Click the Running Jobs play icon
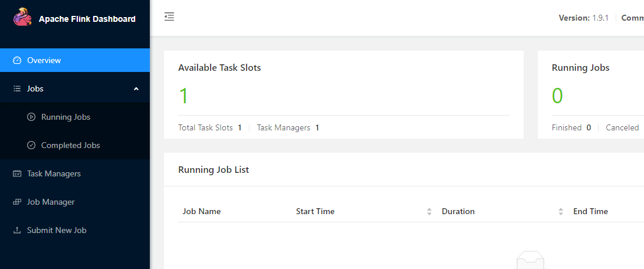Viewport: 644px width, 269px height. (31, 117)
